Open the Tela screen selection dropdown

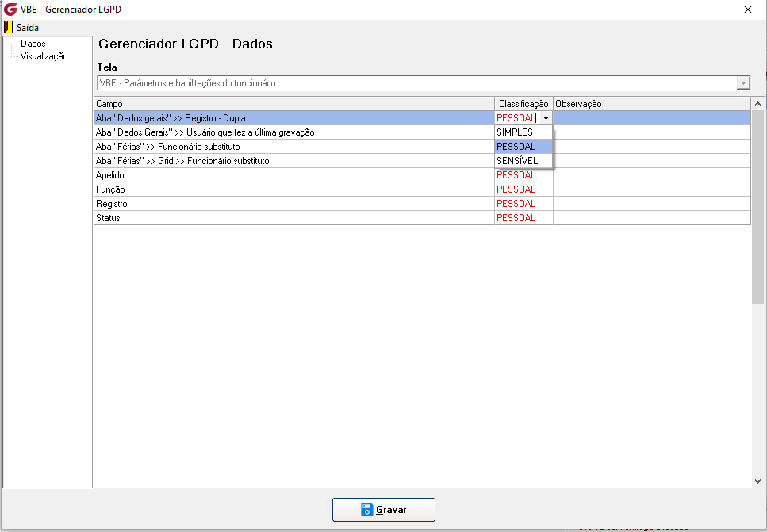click(x=424, y=83)
